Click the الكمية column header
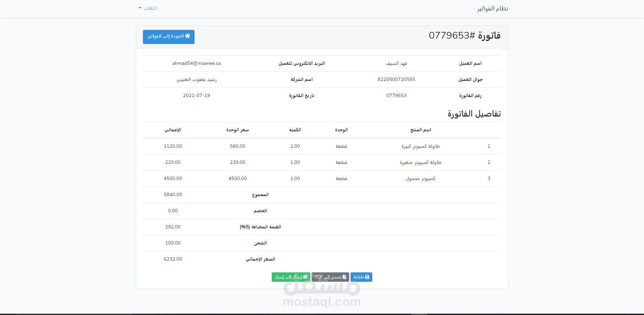The width and height of the screenshot is (644, 315). (295, 130)
